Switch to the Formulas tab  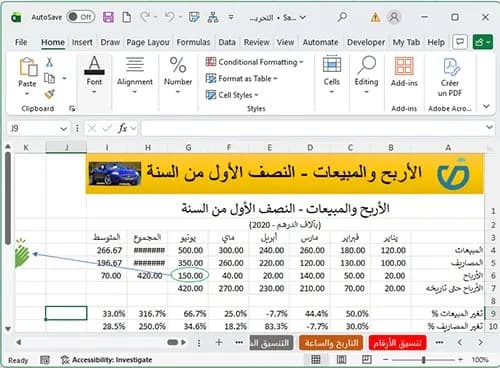[x=193, y=42]
